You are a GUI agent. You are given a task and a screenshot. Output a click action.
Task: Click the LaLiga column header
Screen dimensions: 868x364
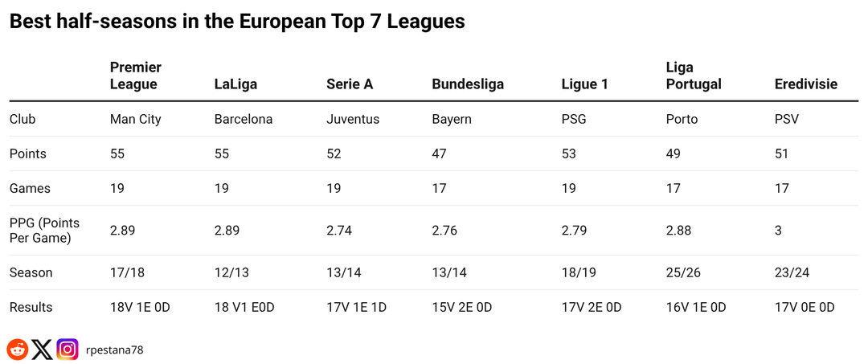click(x=235, y=84)
